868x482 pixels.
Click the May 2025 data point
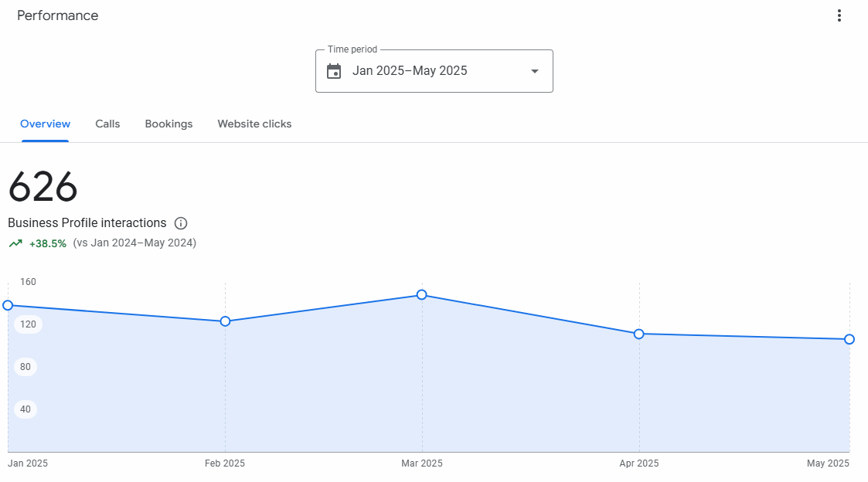point(849,339)
